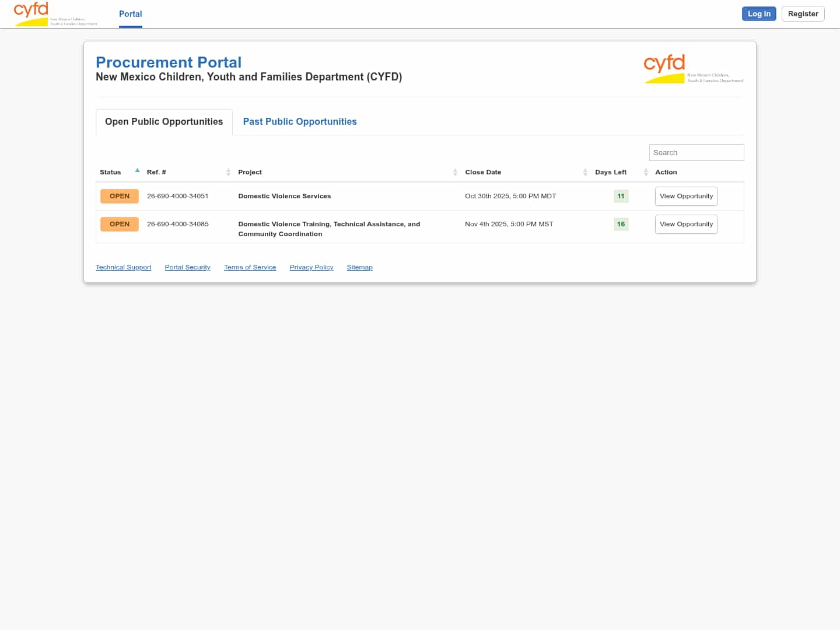Click OPEN status badge for Domestic Violence Services
Screen dimensions: 840x630
pyautogui.click(x=120, y=196)
